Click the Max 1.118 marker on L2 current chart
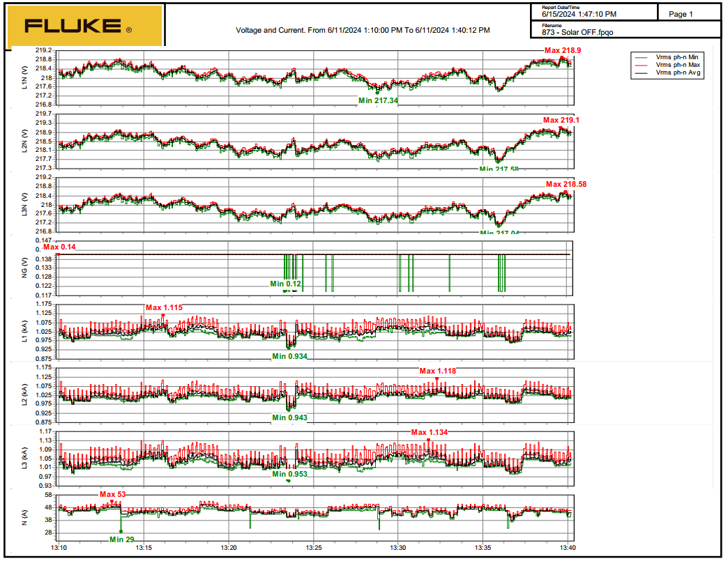The height and width of the screenshot is (561, 728). (x=437, y=371)
